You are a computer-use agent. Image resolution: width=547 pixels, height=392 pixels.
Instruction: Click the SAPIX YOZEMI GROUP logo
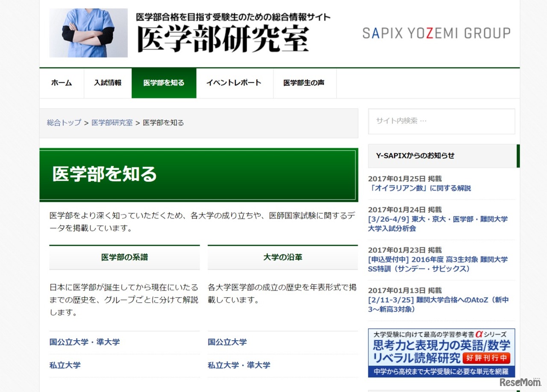[436, 33]
